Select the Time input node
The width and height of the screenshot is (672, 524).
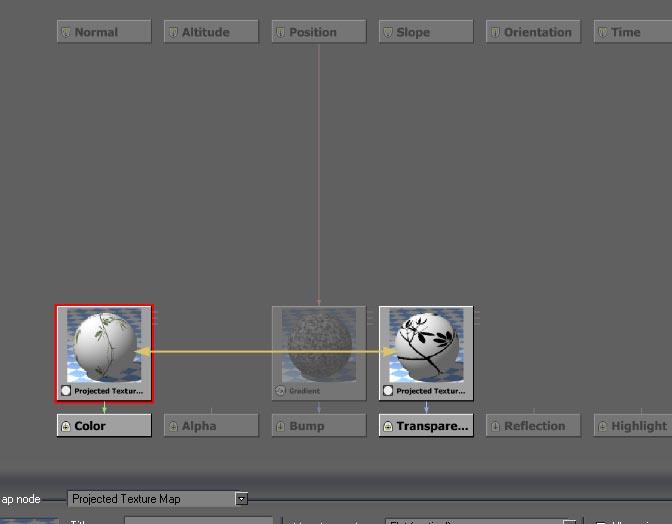pos(632,32)
